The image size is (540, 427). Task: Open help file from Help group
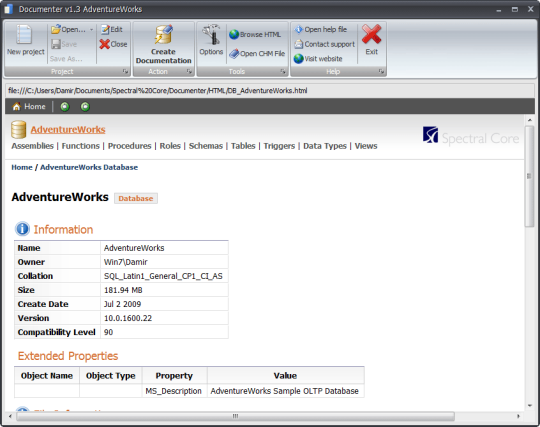(321, 30)
